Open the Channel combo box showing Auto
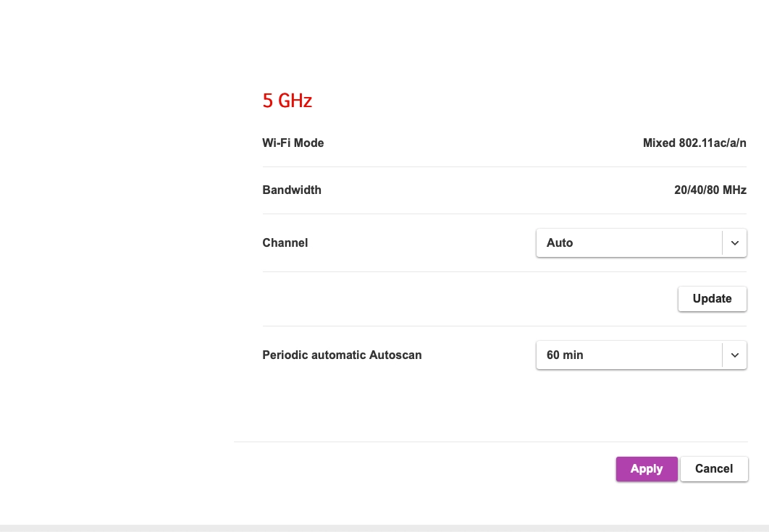 (629, 243)
